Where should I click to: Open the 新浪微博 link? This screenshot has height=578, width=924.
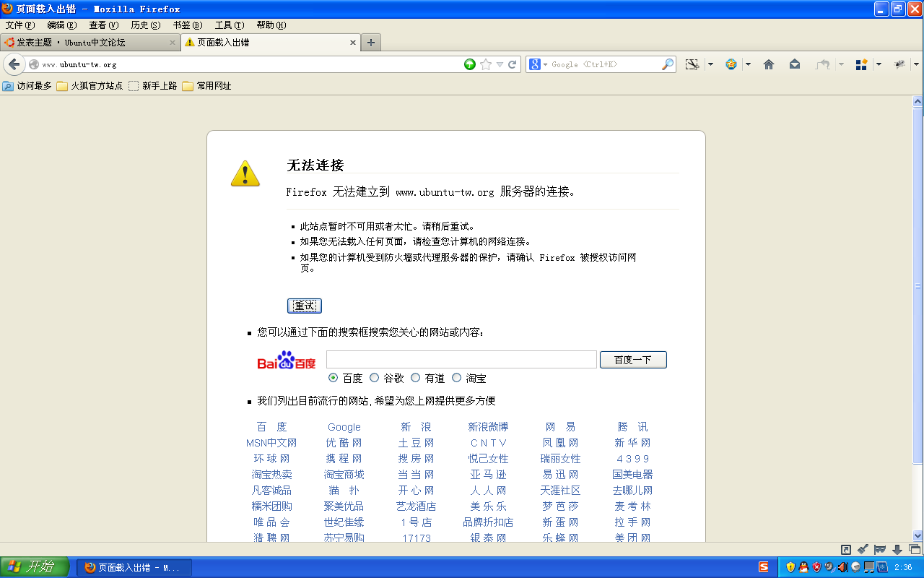pyautogui.click(x=488, y=427)
